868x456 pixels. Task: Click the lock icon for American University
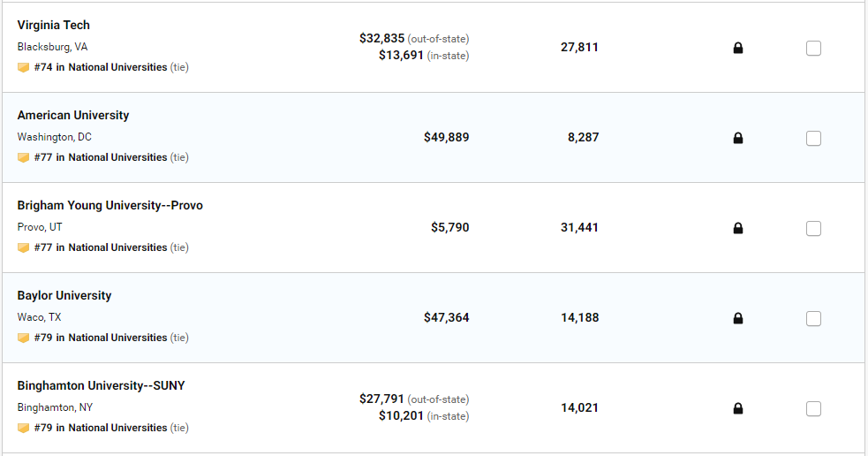(738, 138)
